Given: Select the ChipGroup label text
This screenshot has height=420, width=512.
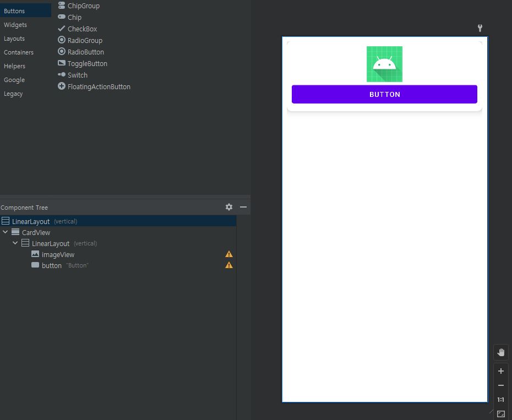Looking at the screenshot, I should 84,6.
